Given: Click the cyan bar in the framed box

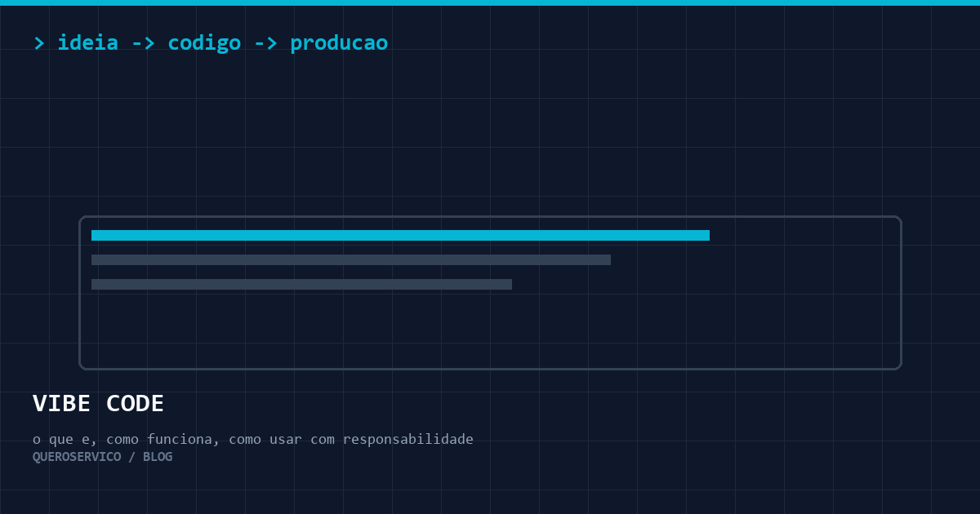Looking at the screenshot, I should click(x=400, y=235).
